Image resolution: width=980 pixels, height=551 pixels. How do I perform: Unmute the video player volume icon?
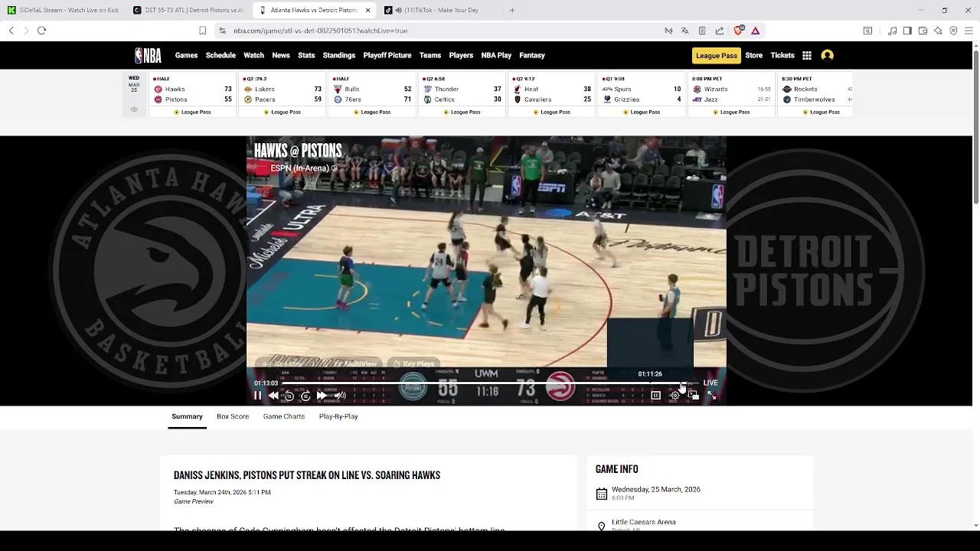340,396
